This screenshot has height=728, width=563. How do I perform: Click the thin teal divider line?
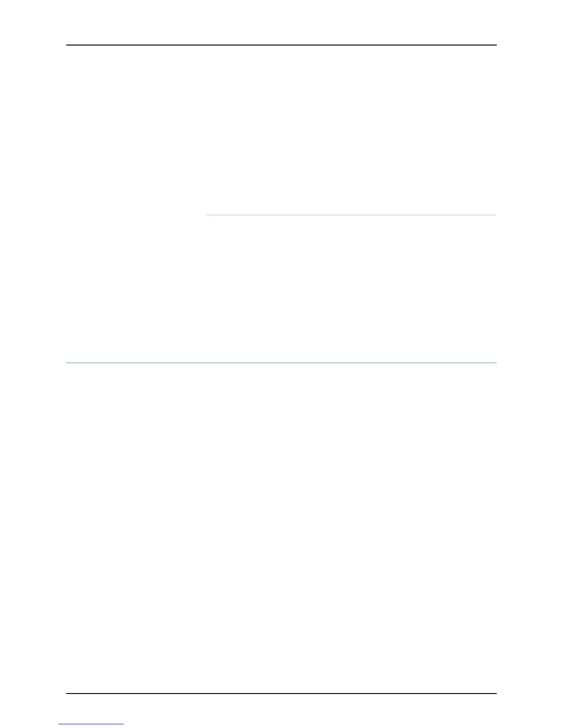[281, 363]
